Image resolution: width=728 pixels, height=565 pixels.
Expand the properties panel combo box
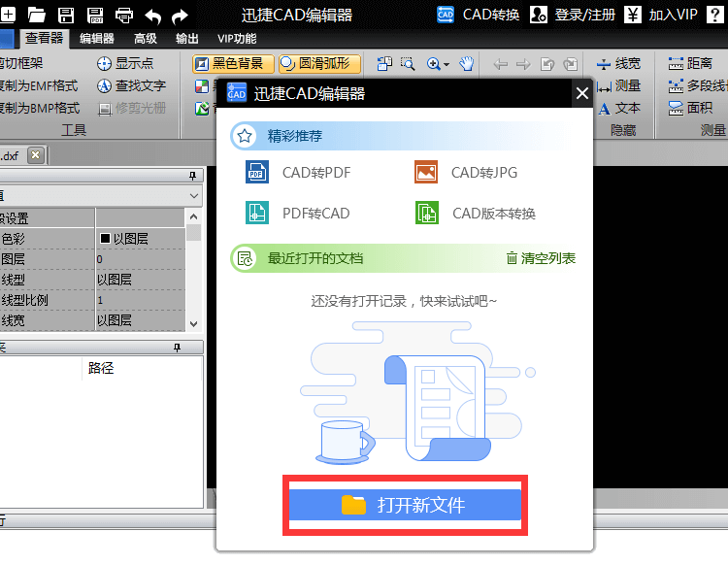tap(194, 196)
